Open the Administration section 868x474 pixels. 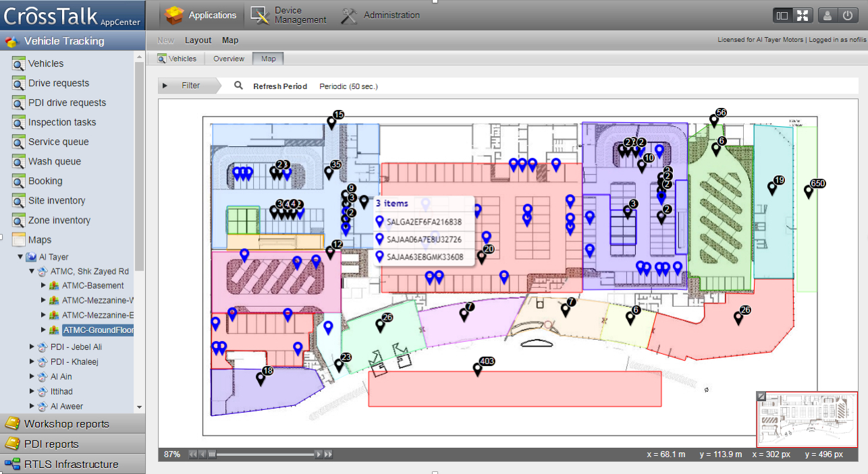(380, 15)
